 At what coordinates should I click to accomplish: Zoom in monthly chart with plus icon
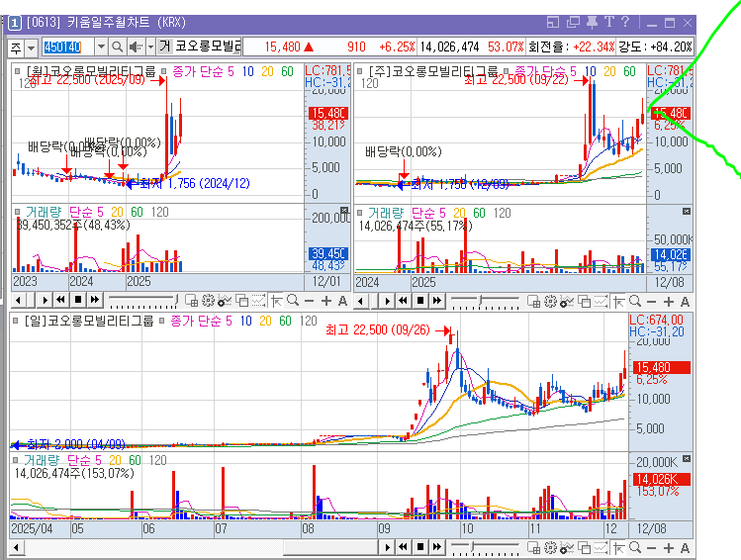(326, 301)
